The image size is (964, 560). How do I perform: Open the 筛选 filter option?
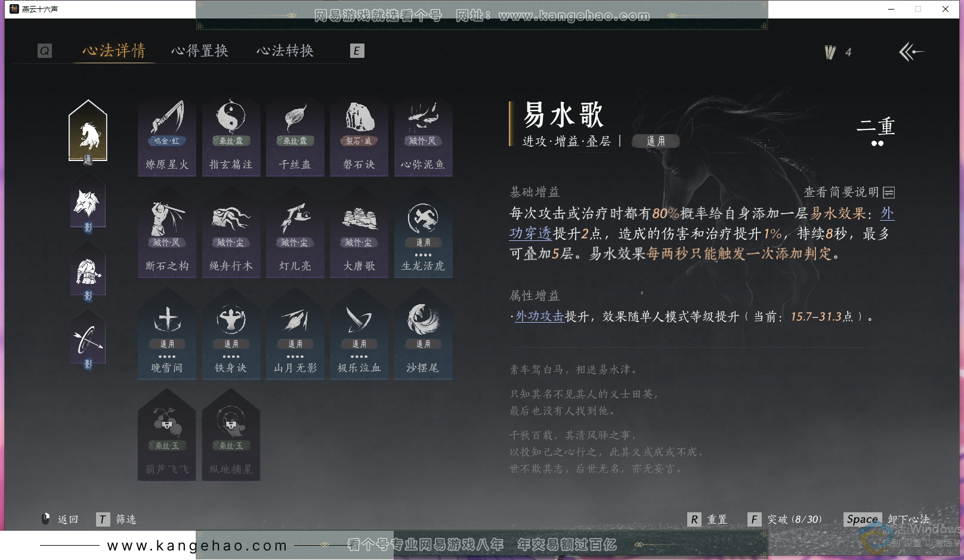click(116, 519)
